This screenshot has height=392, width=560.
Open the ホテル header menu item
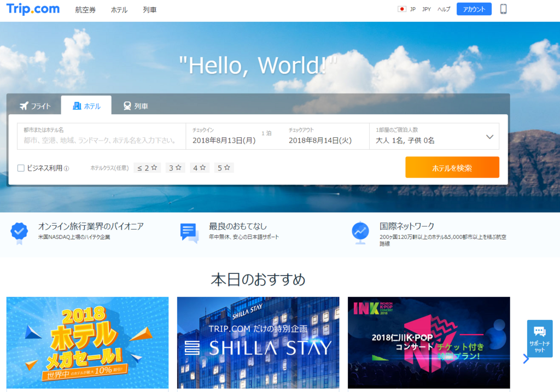tap(119, 10)
